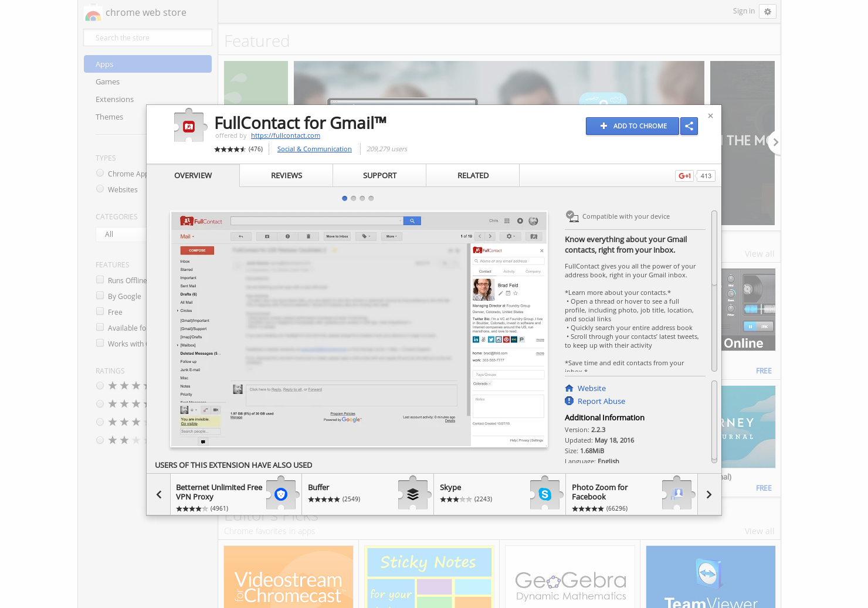Click the Betternet VPN Proxy extension icon
This screenshot has width=868, height=608.
(x=282, y=494)
